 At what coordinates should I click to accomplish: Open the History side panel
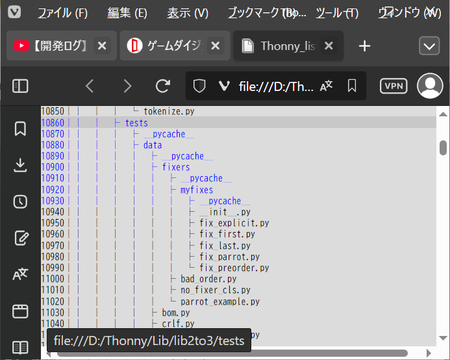click(x=20, y=202)
